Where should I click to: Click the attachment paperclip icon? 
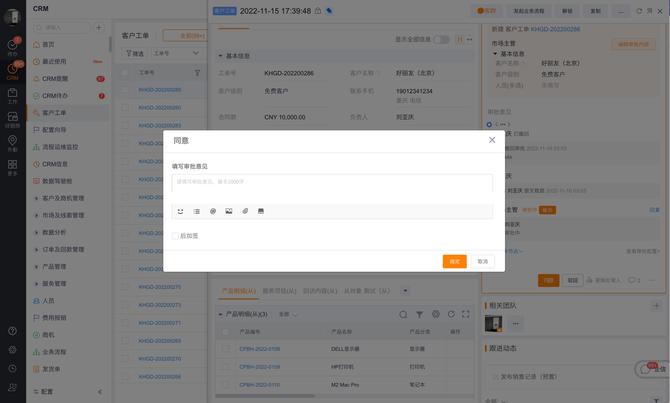pyautogui.click(x=245, y=211)
